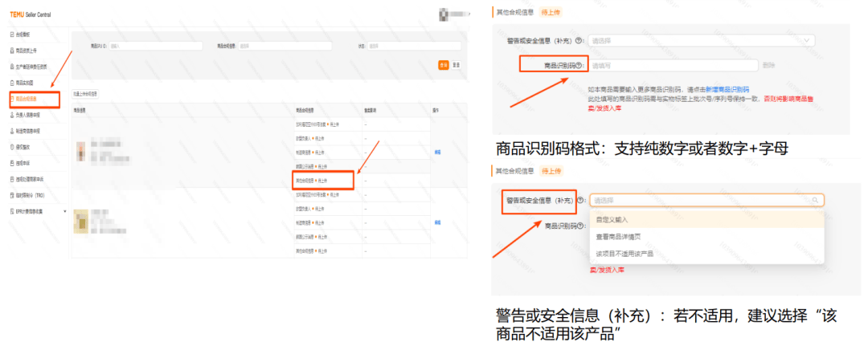This screenshot has height=346, width=868.
Task: Click the search magnifier icon in open dropdown field
Action: (815, 200)
